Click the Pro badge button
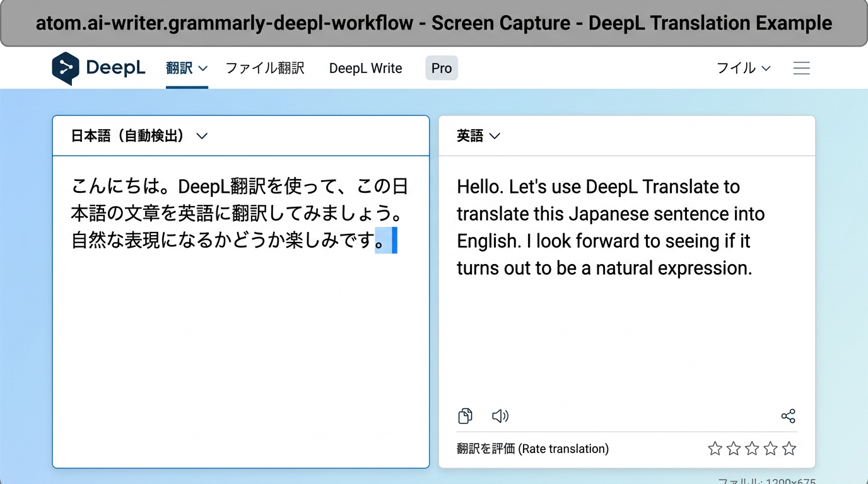Viewport: 868px width, 484px height. (442, 68)
